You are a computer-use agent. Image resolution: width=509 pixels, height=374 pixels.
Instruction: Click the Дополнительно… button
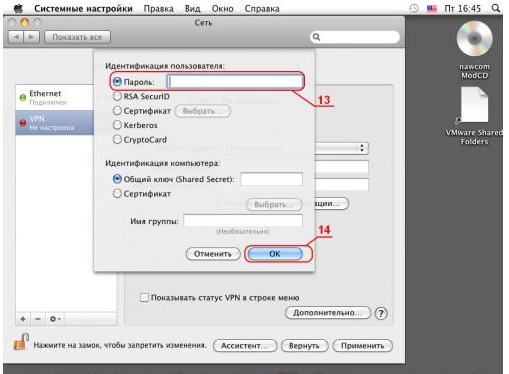pos(328,313)
